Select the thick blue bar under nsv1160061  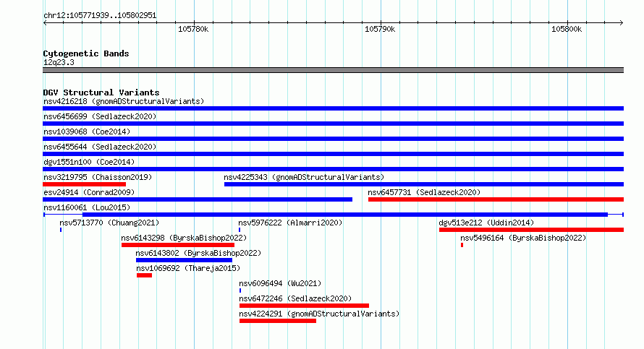345,215
